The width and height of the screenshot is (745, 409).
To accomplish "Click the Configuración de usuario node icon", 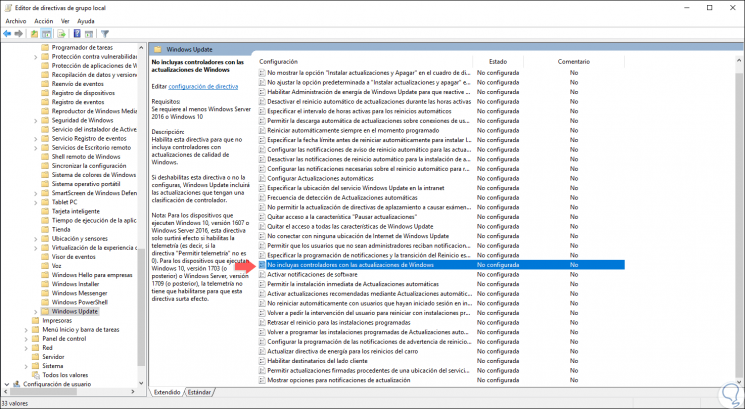I will click(17, 384).
